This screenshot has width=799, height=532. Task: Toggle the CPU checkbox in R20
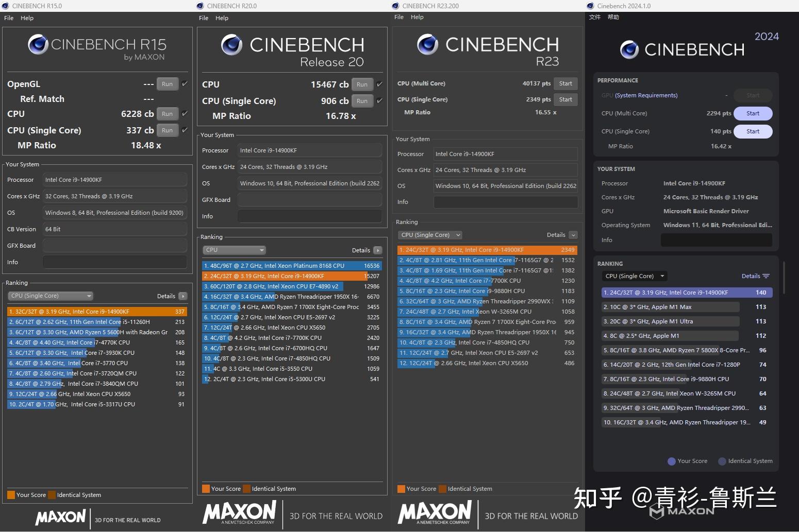coord(379,84)
